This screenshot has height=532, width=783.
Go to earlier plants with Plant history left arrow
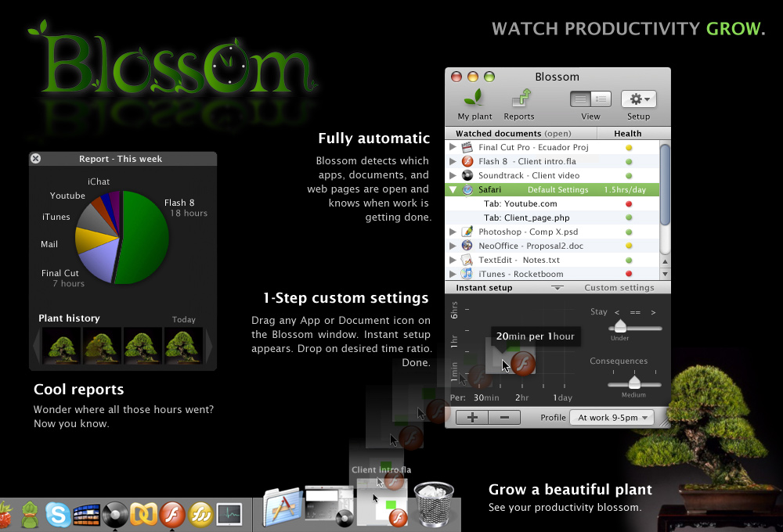[x=37, y=345]
